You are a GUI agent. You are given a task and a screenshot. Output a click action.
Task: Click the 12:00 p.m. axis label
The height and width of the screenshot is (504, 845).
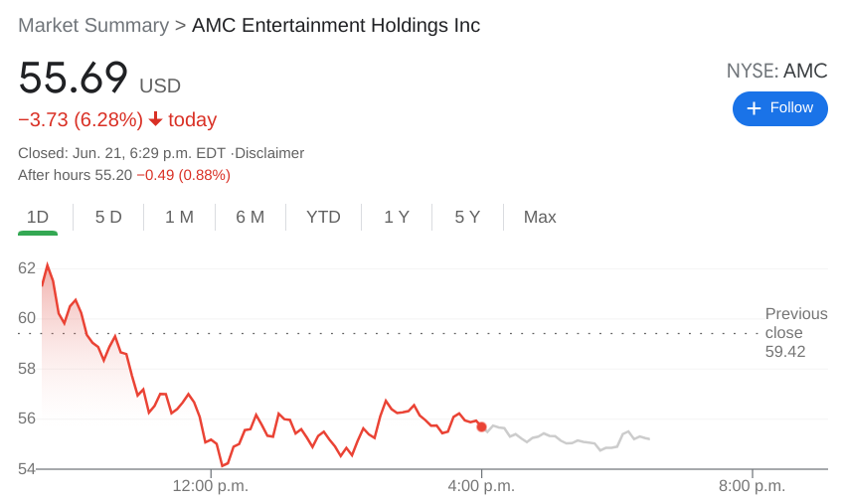pyautogui.click(x=211, y=486)
